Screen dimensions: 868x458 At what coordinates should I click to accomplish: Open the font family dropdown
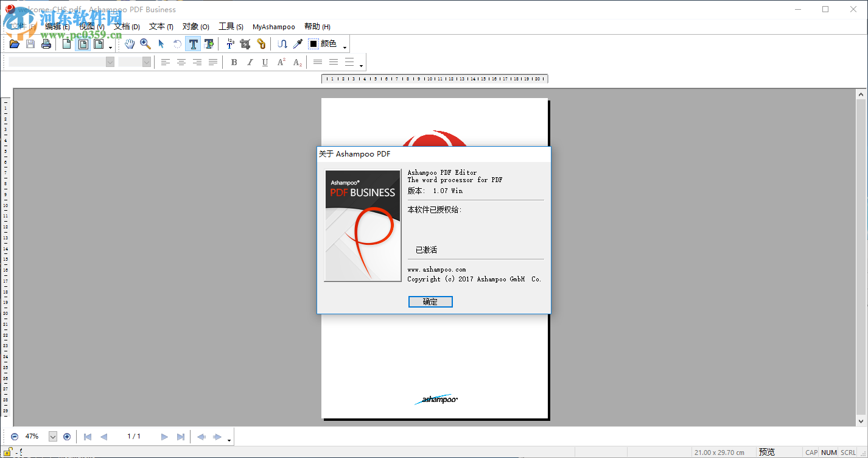[x=110, y=61]
